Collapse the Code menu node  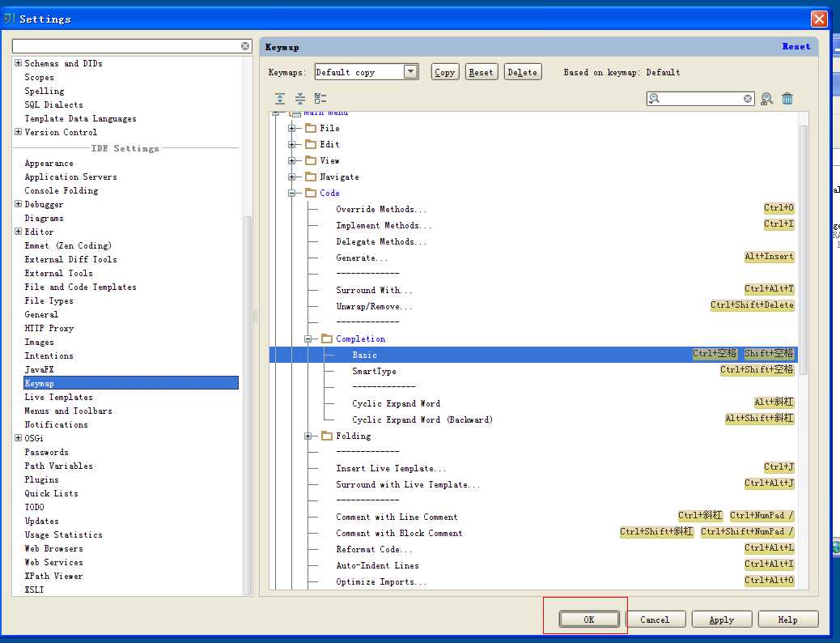[x=292, y=193]
